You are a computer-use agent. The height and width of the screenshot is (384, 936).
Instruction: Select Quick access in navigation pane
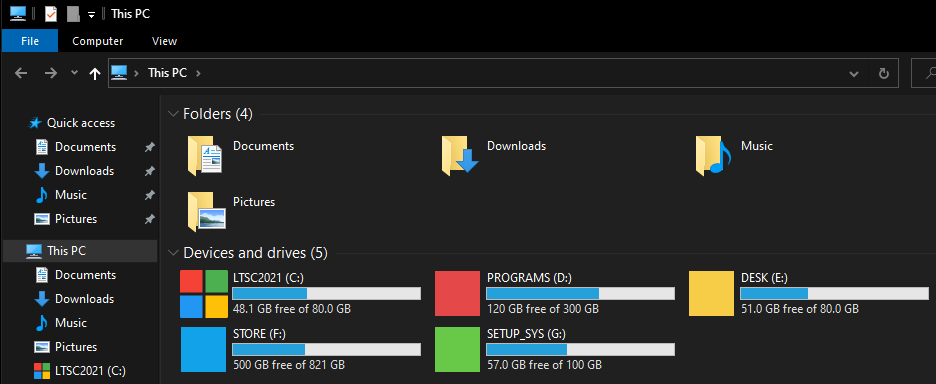point(81,123)
